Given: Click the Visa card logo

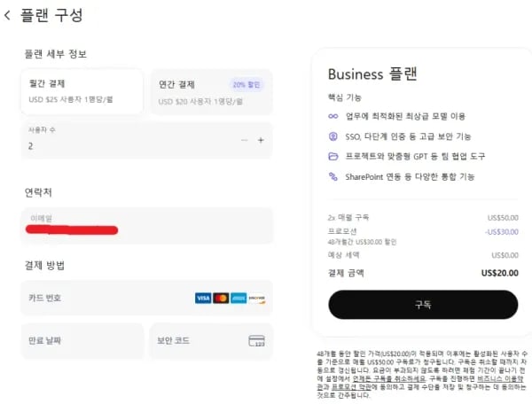Looking at the screenshot, I should point(203,298).
